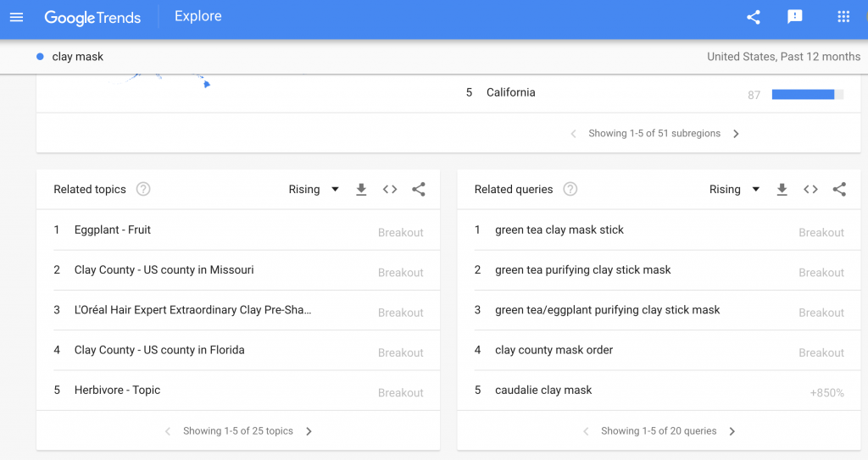
Task: Share this Trends page from header
Action: click(x=753, y=17)
